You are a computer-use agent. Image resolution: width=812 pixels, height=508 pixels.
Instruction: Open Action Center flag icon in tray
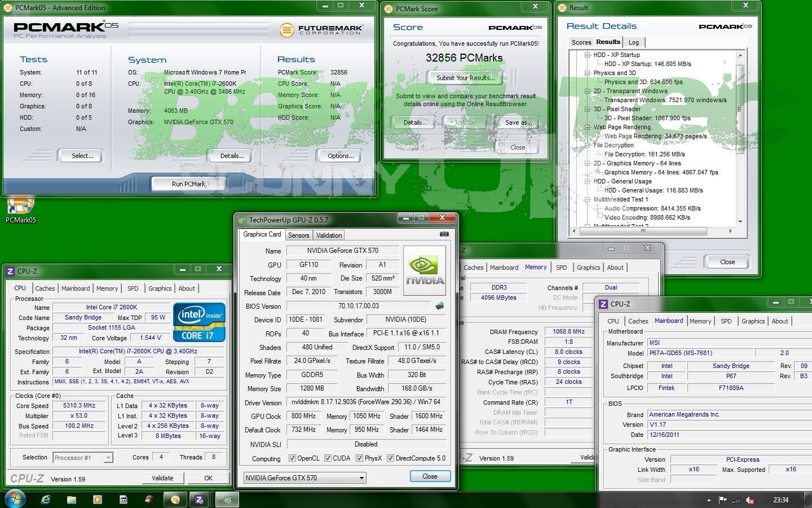pyautogui.click(x=723, y=500)
